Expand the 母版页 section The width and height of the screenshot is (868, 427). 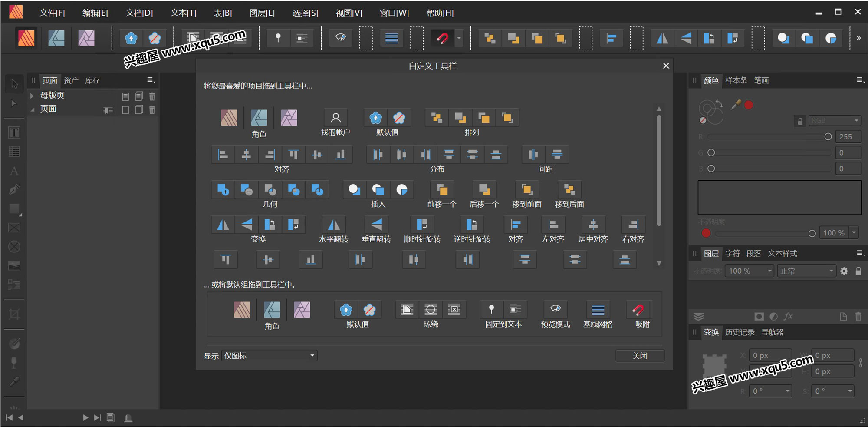(32, 95)
